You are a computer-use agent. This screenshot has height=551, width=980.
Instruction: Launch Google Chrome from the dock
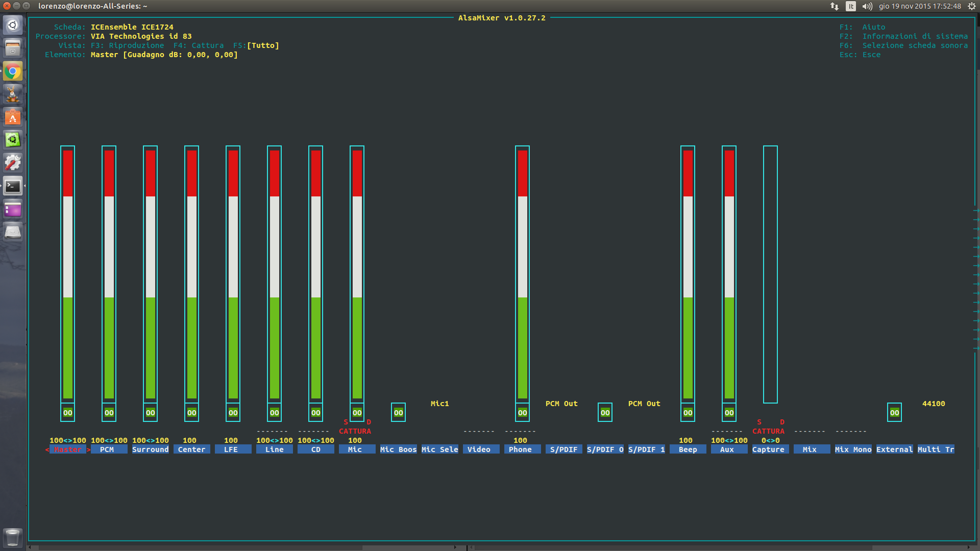tap(13, 71)
